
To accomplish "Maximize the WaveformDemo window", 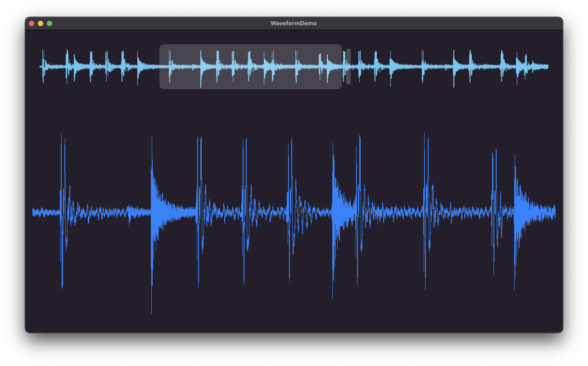I will tap(50, 23).
